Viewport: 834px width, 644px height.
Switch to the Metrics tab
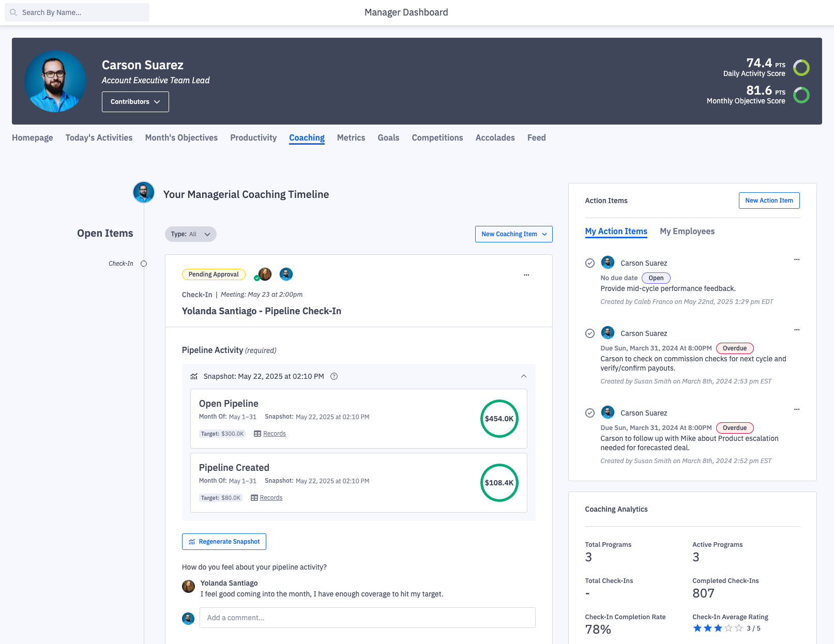coord(351,137)
